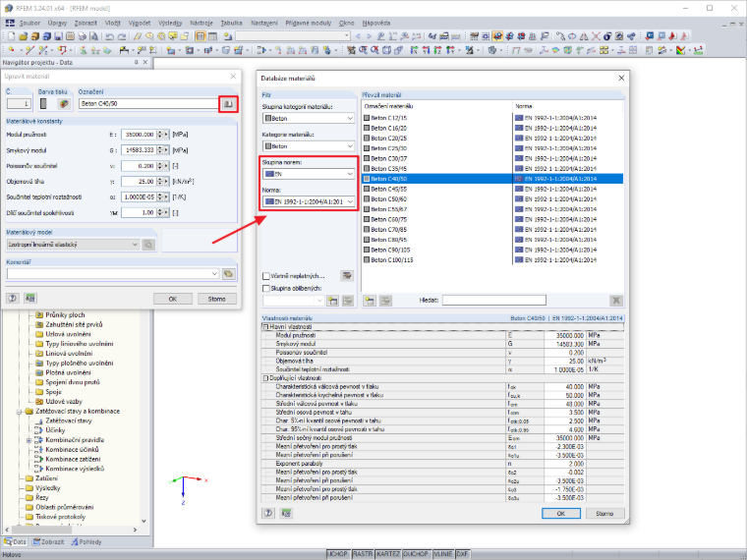The height and width of the screenshot is (560, 747).
Task: Click the Save toolbar icon
Action: click(x=58, y=36)
